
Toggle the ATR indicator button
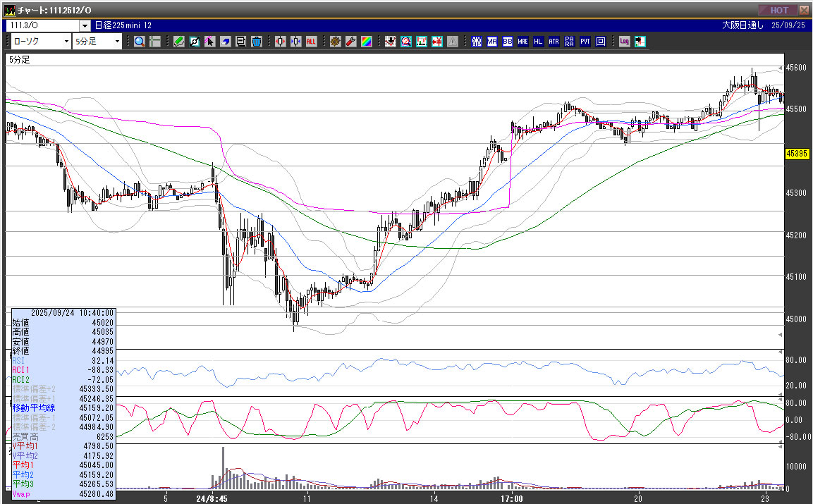tap(554, 42)
